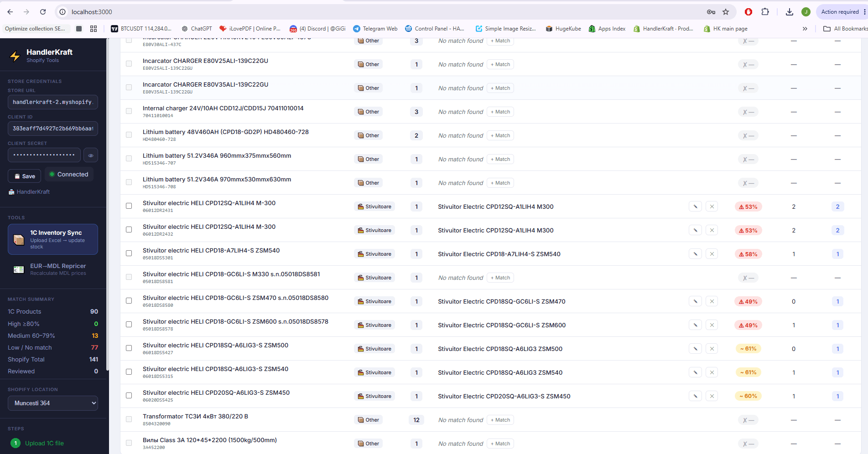Click the 1C Inventory Sync box icon
Viewport: 868px width, 454px height.
click(19, 239)
